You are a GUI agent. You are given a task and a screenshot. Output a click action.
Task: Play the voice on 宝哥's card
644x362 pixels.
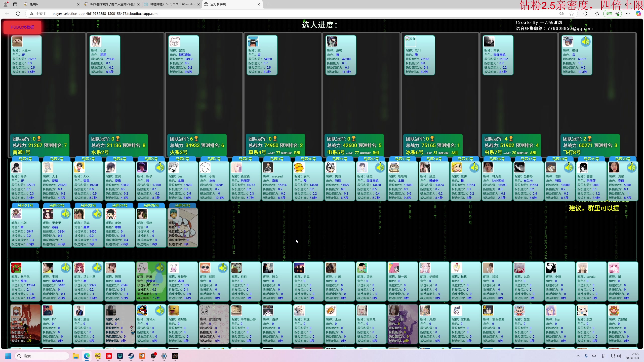pos(65,268)
